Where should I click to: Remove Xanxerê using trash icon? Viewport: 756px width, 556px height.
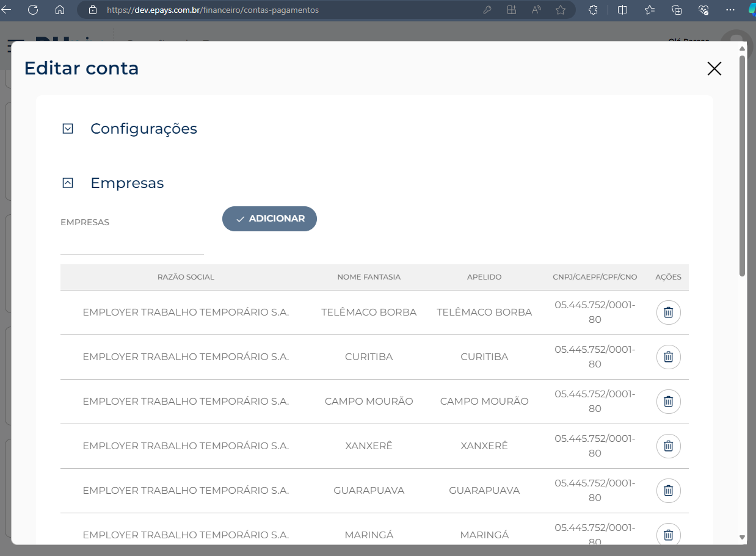668,446
